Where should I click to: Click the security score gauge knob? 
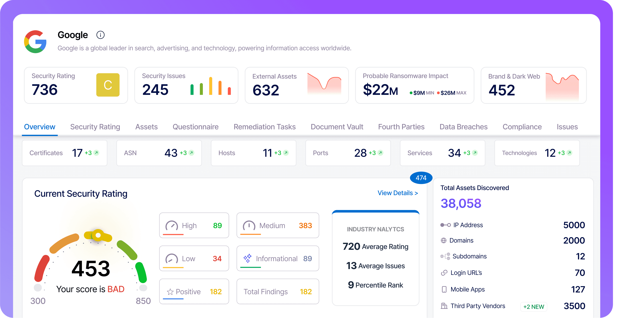[x=98, y=235]
